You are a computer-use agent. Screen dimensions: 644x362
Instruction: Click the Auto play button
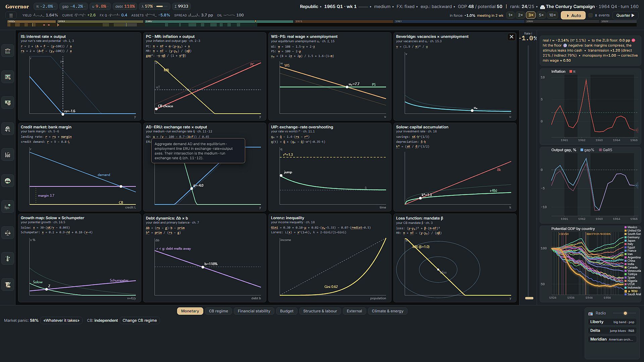point(573,15)
